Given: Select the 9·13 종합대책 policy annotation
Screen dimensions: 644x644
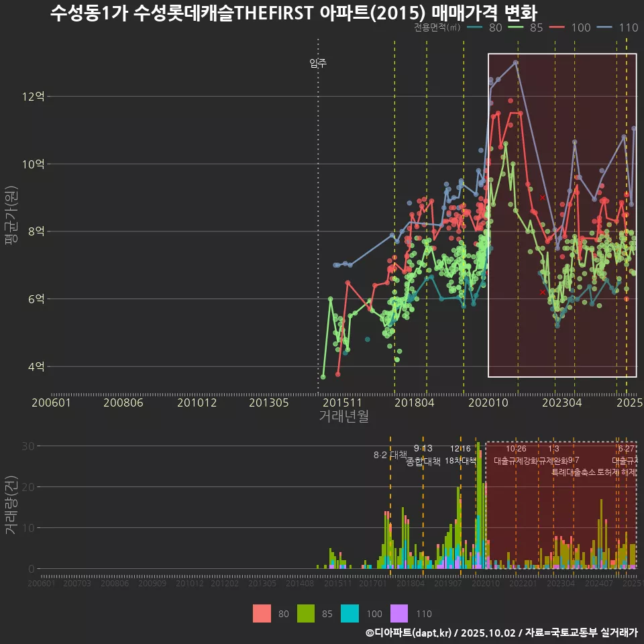Looking at the screenshot, I should coord(423,455).
